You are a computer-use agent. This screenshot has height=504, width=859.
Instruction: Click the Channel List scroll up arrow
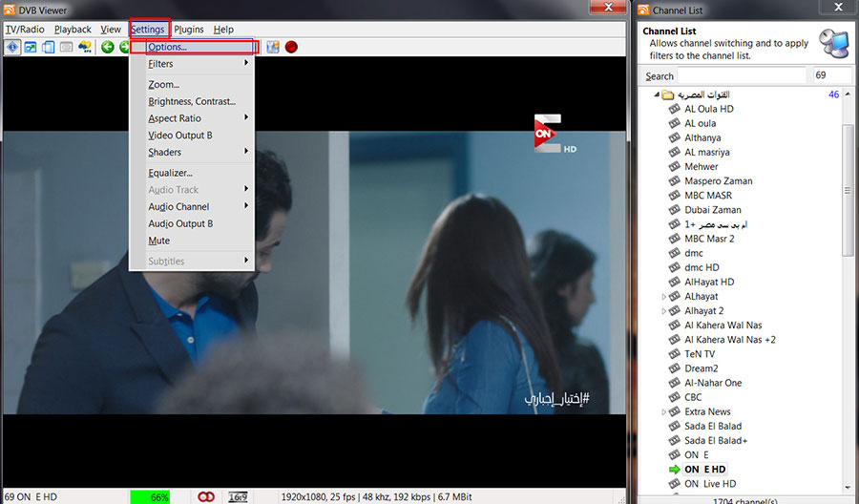click(x=849, y=94)
